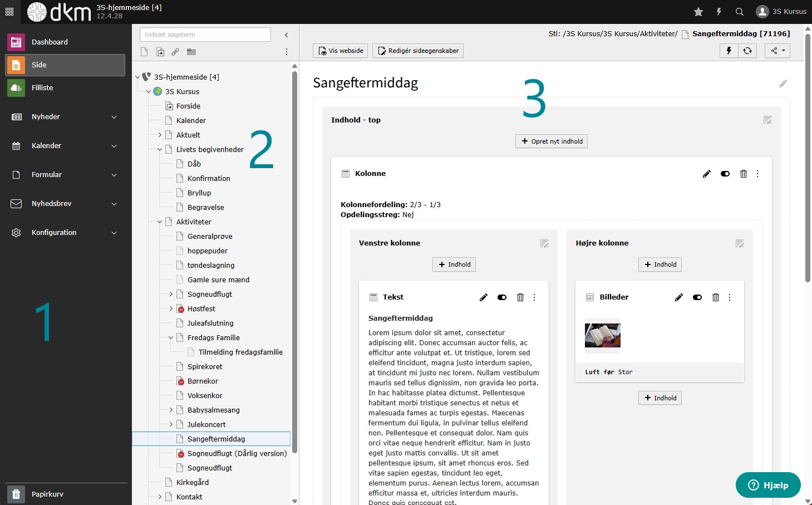The width and height of the screenshot is (812, 505).
Task: Open the share dropdown button
Action: (777, 51)
